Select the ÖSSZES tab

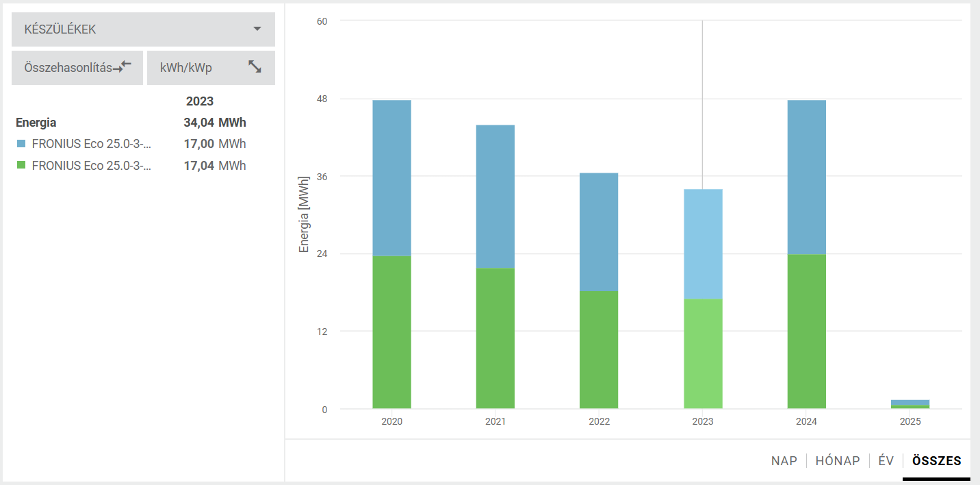coord(936,461)
